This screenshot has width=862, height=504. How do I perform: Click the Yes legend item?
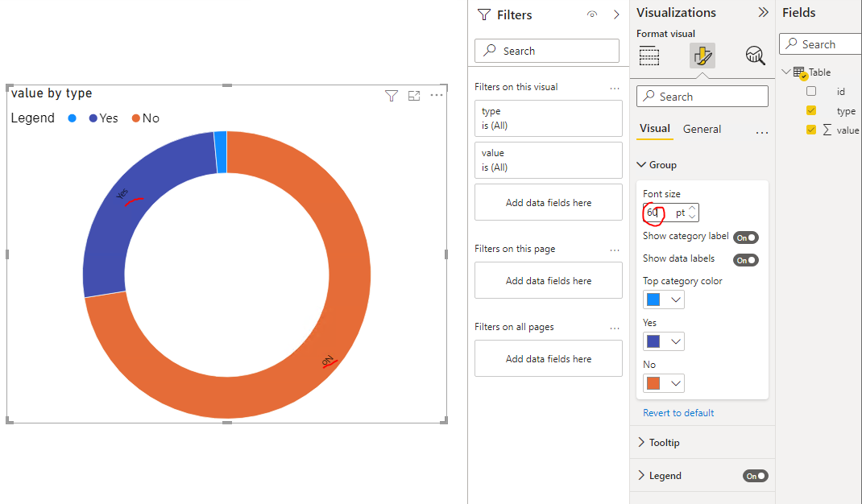pos(104,118)
